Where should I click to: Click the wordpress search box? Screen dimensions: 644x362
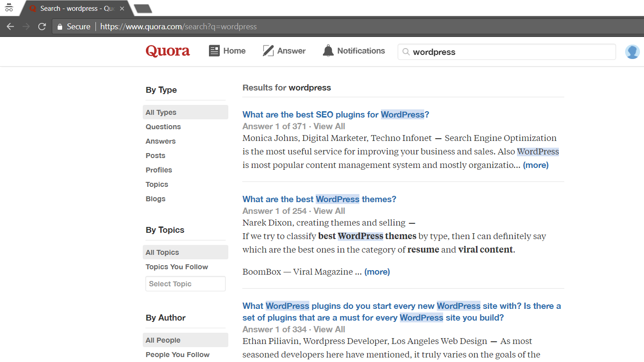[507, 52]
